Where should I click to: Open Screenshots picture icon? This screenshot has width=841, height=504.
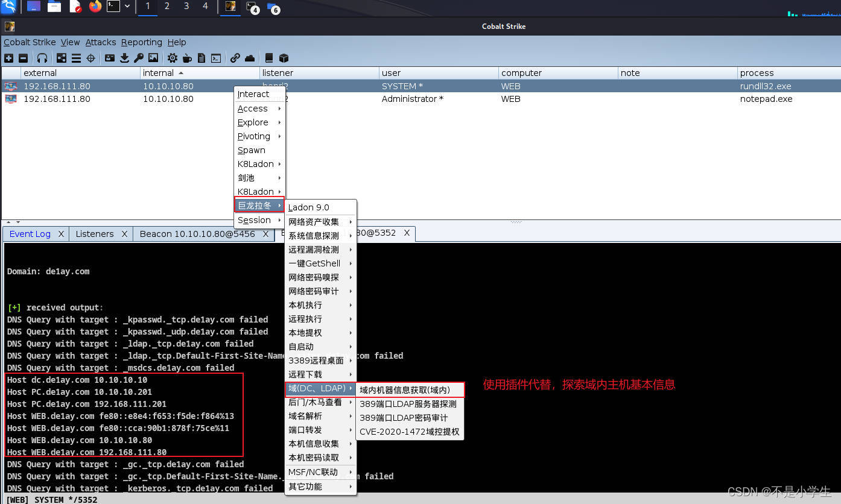(153, 58)
